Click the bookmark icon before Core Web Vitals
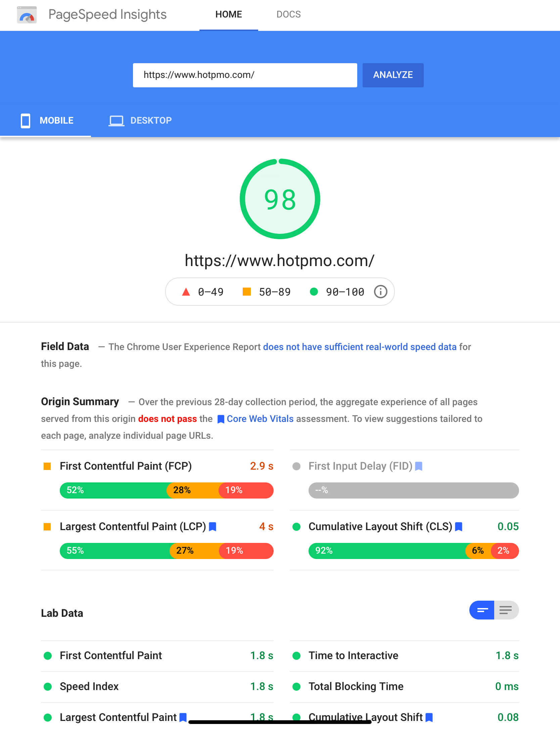The image size is (560, 729). click(221, 419)
